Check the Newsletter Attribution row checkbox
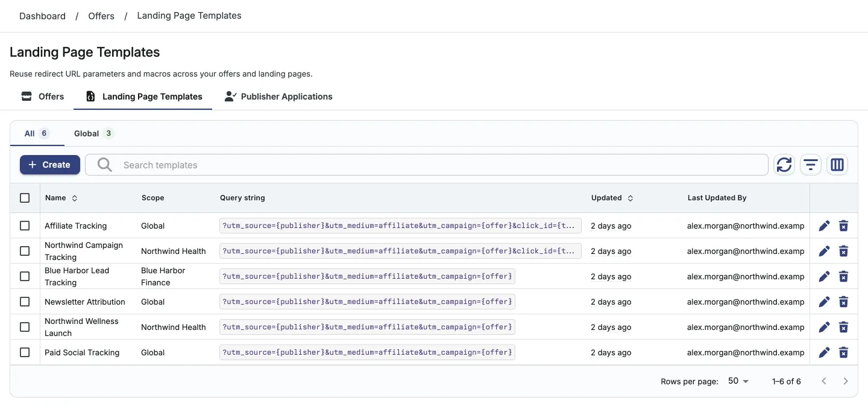 tap(25, 302)
